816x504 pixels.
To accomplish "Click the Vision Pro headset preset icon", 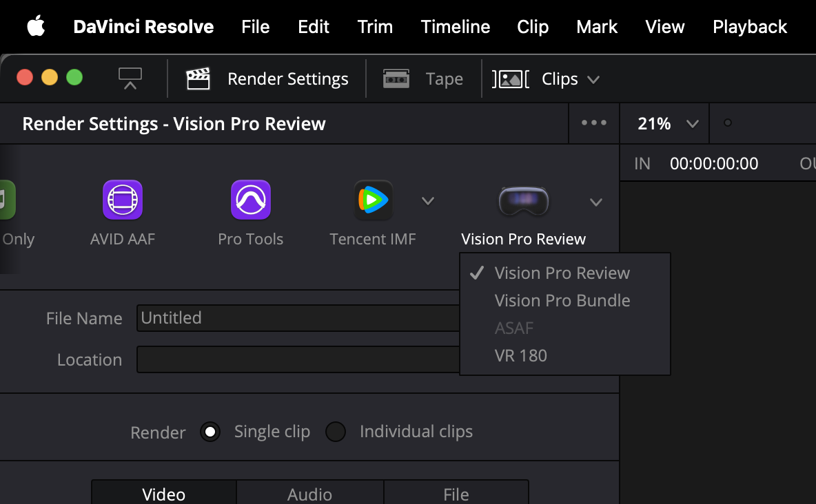I will click(x=524, y=200).
